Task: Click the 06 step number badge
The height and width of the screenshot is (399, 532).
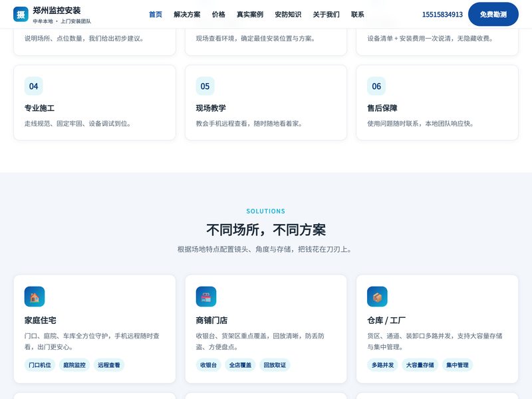Action: [376, 86]
